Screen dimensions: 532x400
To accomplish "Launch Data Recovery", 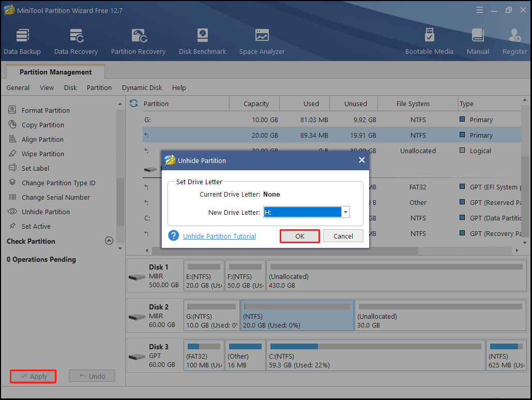I will pyautogui.click(x=76, y=41).
